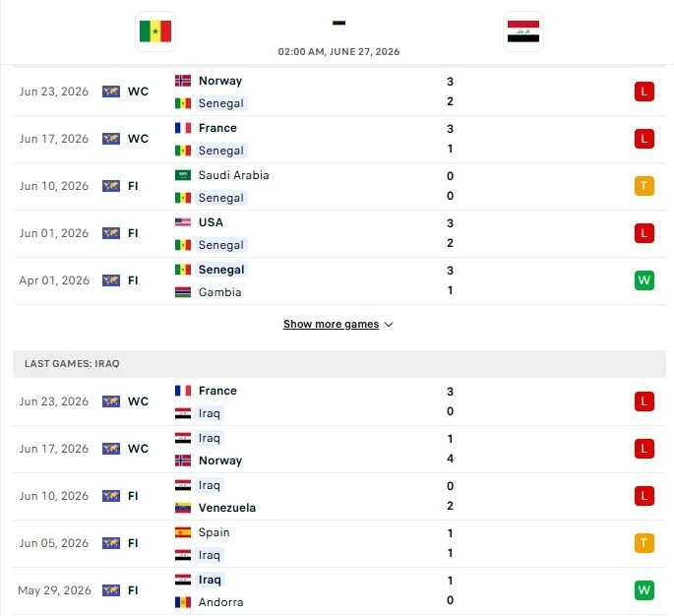Click the USA flag icon
The width and height of the screenshot is (674, 616).
pos(183,222)
